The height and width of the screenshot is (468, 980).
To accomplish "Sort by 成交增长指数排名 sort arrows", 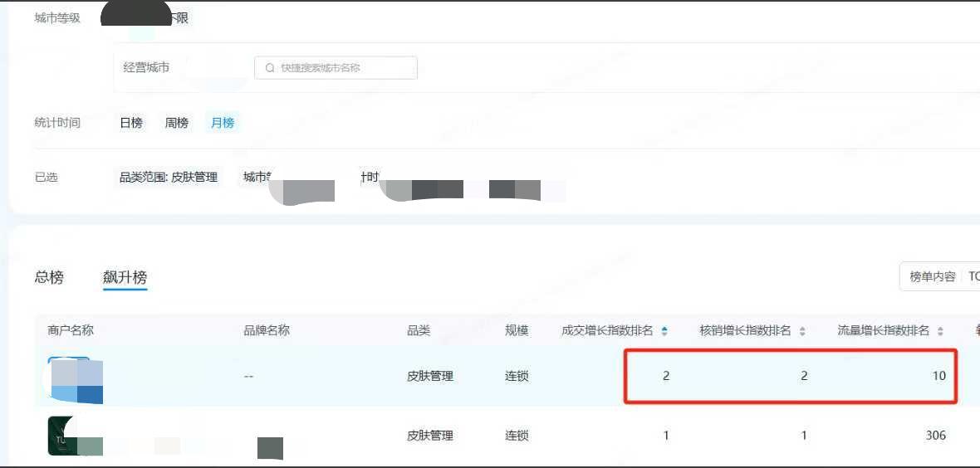I will point(664,331).
